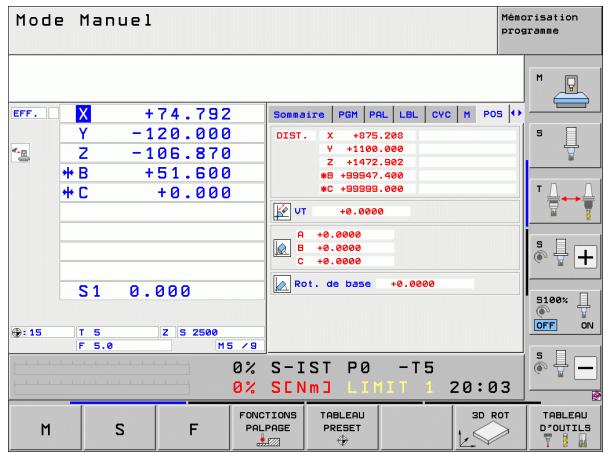
Task: Click the S softkey at the bottom
Action: tap(120, 429)
